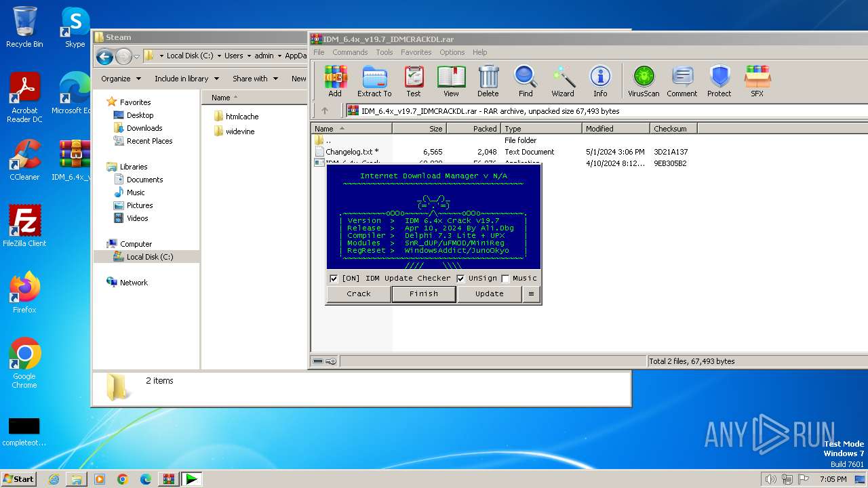Open the Find magnifier tool

pyautogui.click(x=526, y=81)
